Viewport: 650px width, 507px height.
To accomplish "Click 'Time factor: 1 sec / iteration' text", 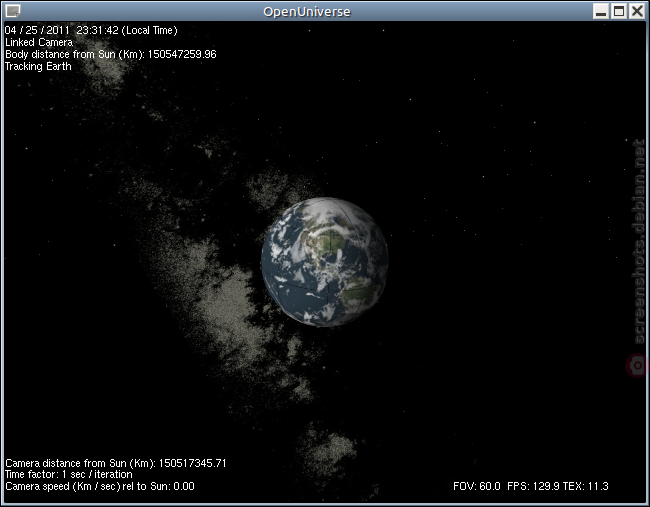I will point(69,474).
